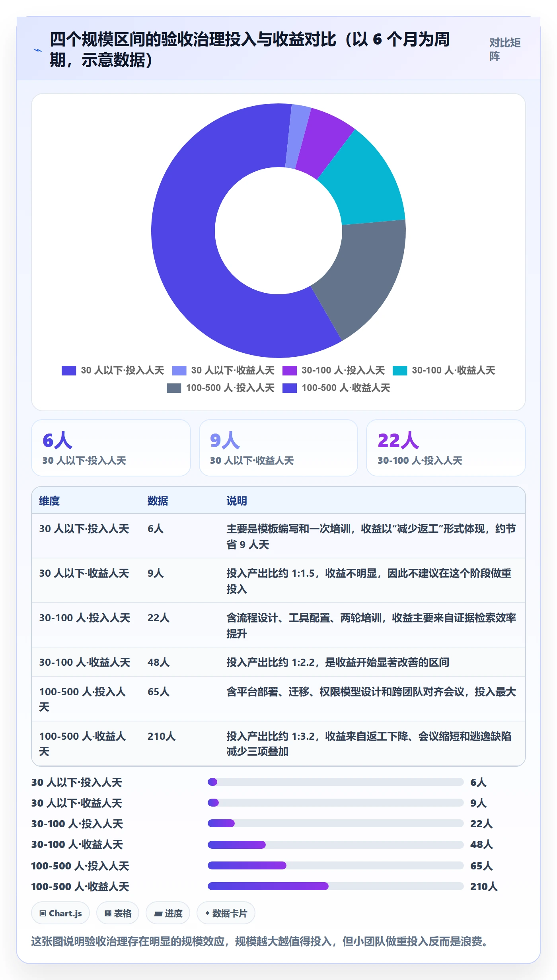Open the 9人 data card
This screenshot has width=557, height=980.
(x=278, y=448)
